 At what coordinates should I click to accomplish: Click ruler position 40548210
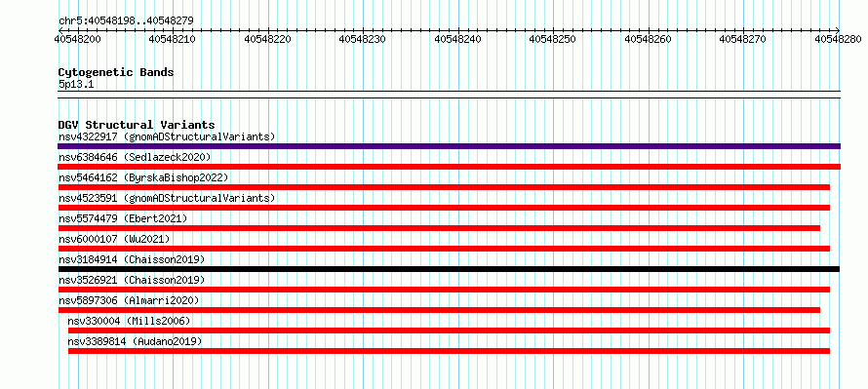tap(173, 39)
